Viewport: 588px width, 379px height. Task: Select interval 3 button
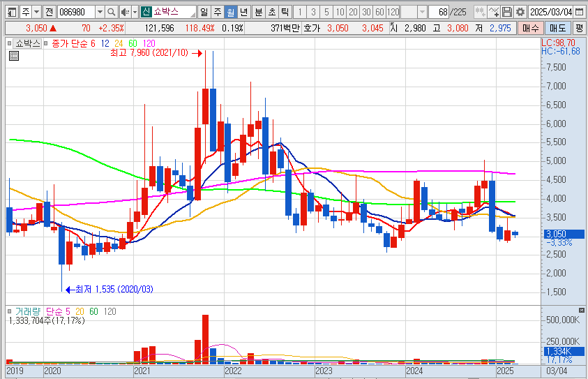[313, 13]
